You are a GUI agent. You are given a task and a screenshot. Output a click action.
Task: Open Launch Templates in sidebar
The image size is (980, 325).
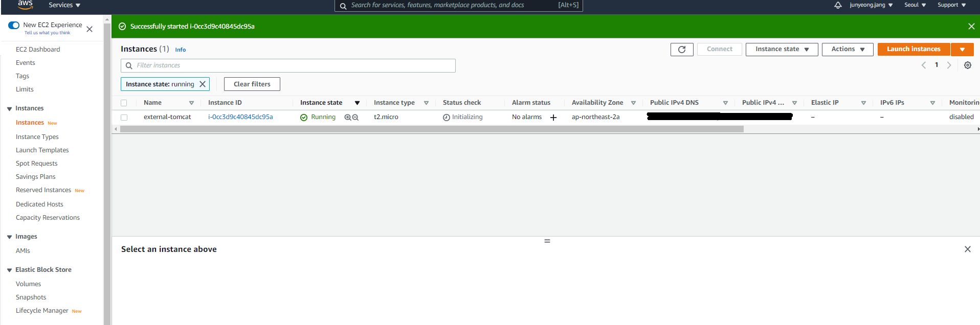click(x=42, y=150)
